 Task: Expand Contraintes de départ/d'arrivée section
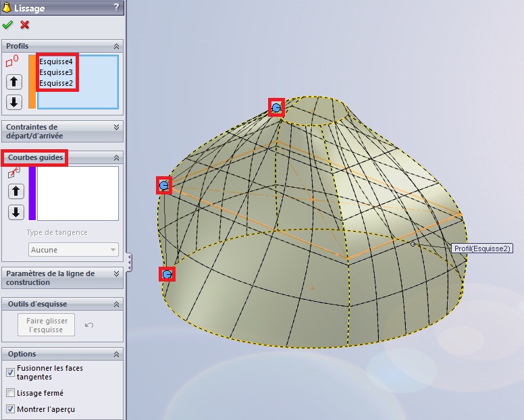(116, 127)
